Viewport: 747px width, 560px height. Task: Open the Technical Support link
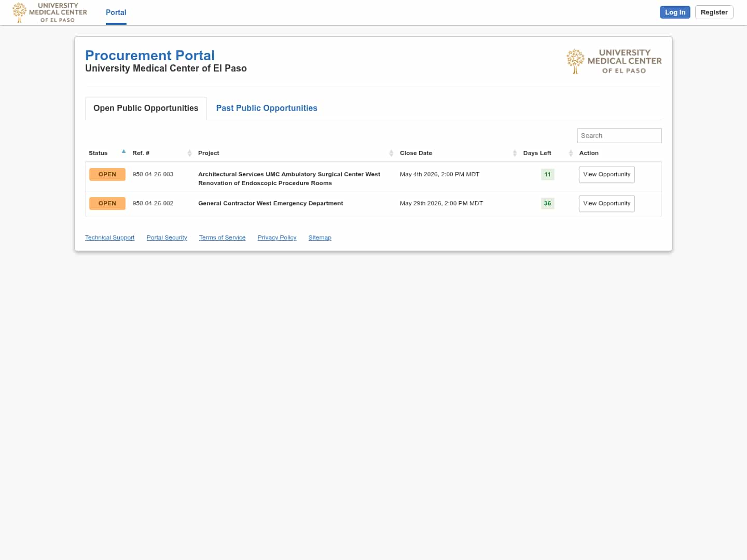tap(109, 237)
